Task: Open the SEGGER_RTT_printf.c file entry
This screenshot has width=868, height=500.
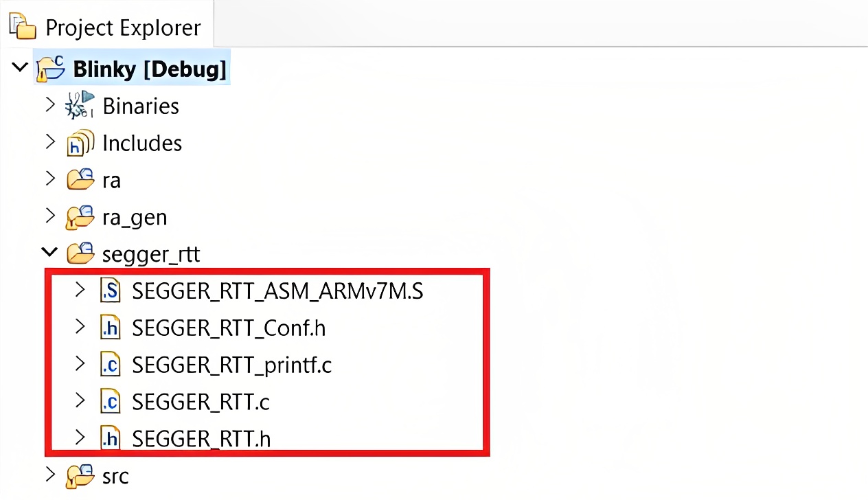Action: click(231, 365)
